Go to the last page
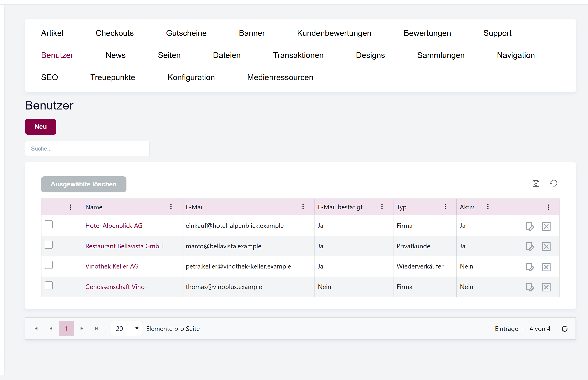This screenshot has height=380, width=588. coord(96,328)
